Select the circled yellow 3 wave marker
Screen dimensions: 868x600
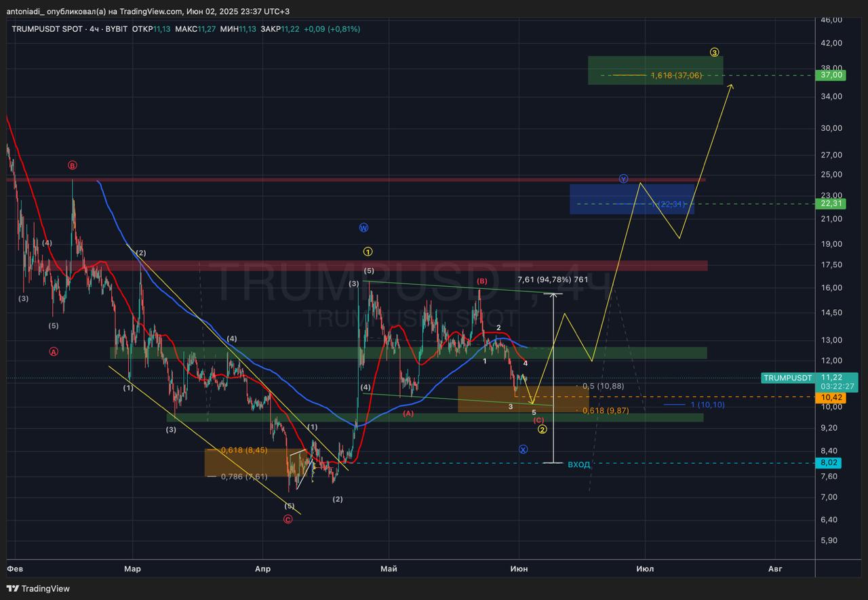[715, 52]
